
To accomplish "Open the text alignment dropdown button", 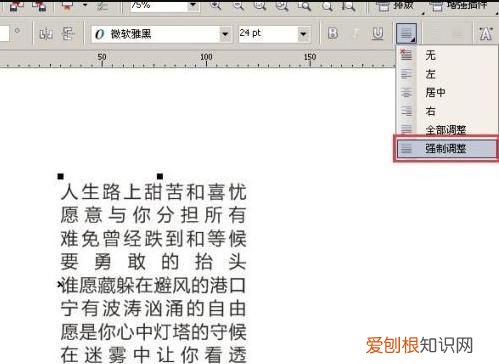I will [x=406, y=34].
